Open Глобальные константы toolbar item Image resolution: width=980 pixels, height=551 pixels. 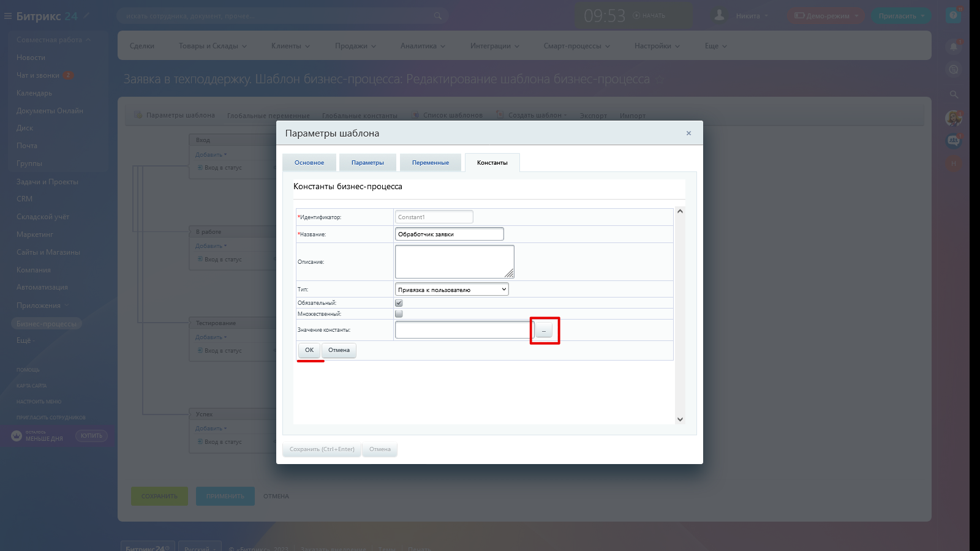pyautogui.click(x=360, y=116)
